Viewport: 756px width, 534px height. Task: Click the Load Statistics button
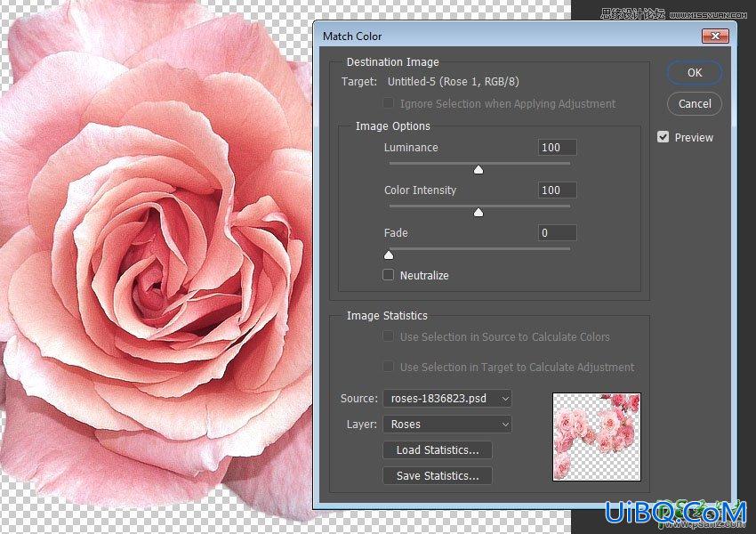tap(438, 450)
